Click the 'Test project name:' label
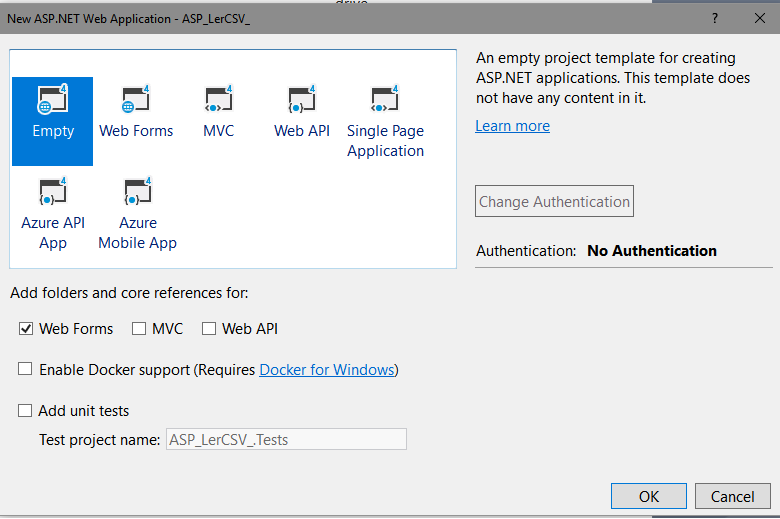The width and height of the screenshot is (780, 519). click(99, 440)
